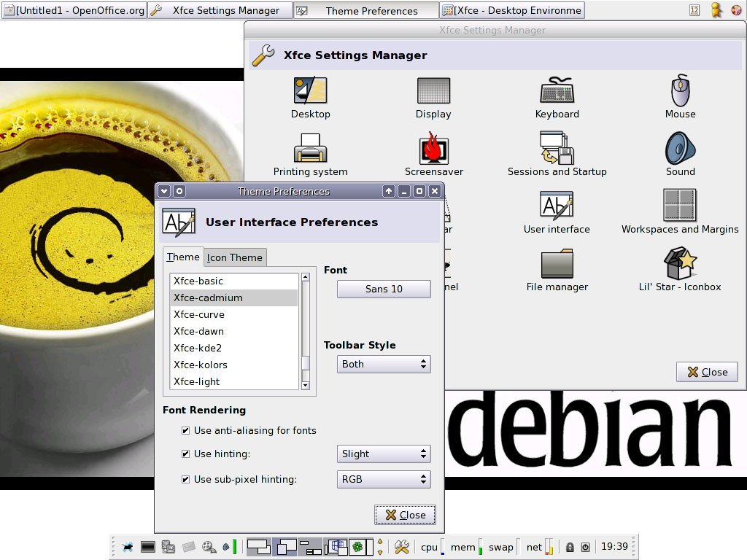This screenshot has width=747, height=560.
Task: Click the power logout icon in panel
Action: (586, 547)
